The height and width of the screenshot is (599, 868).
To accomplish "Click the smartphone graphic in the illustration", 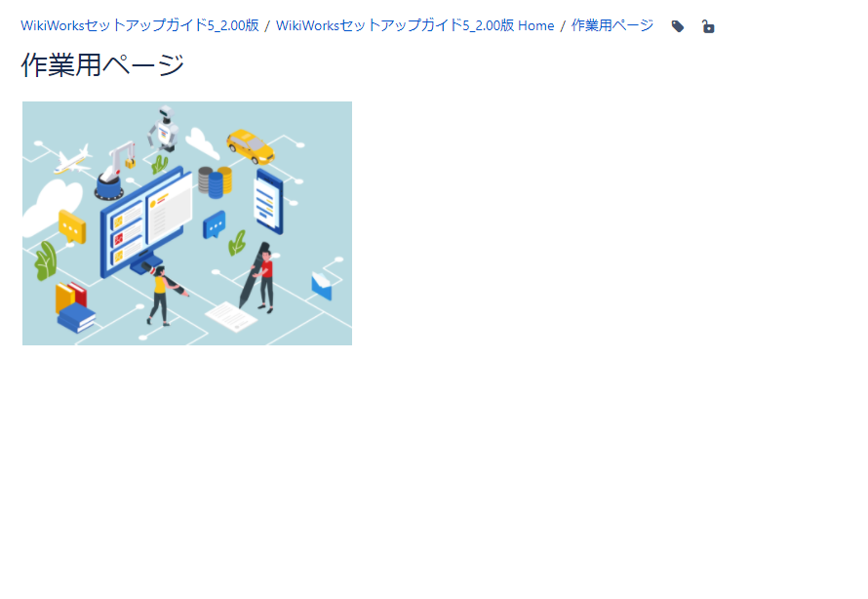I will point(268,202).
